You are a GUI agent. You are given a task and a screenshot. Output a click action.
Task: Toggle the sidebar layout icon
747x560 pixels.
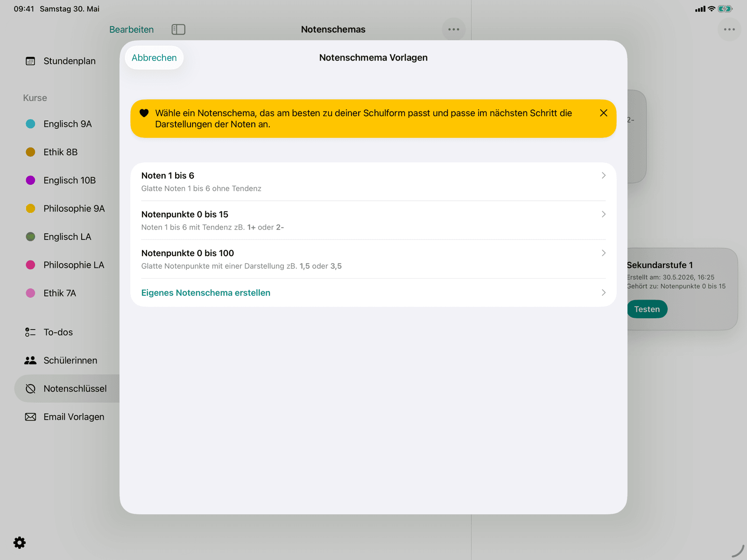click(178, 29)
